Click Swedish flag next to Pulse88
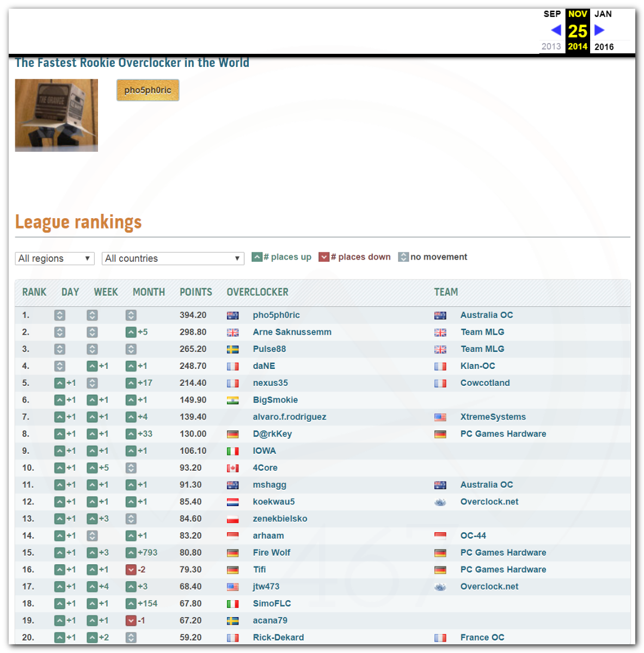644x653 pixels. (232, 349)
